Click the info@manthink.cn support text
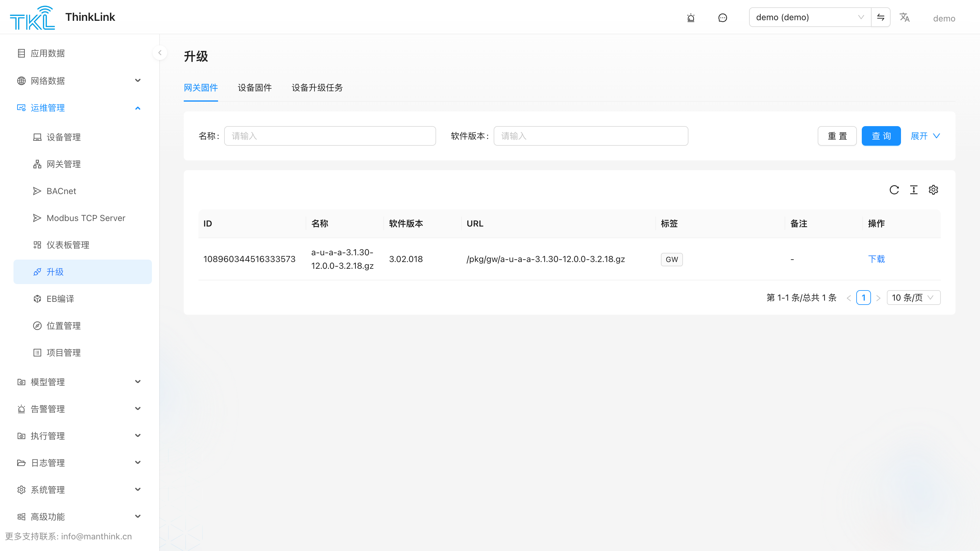 [x=96, y=537]
